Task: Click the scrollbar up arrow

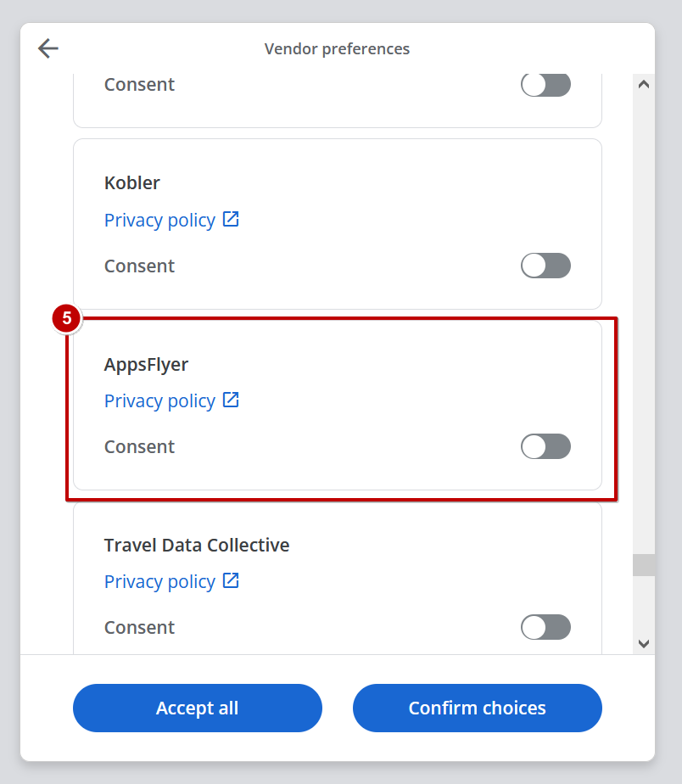Action: click(644, 84)
